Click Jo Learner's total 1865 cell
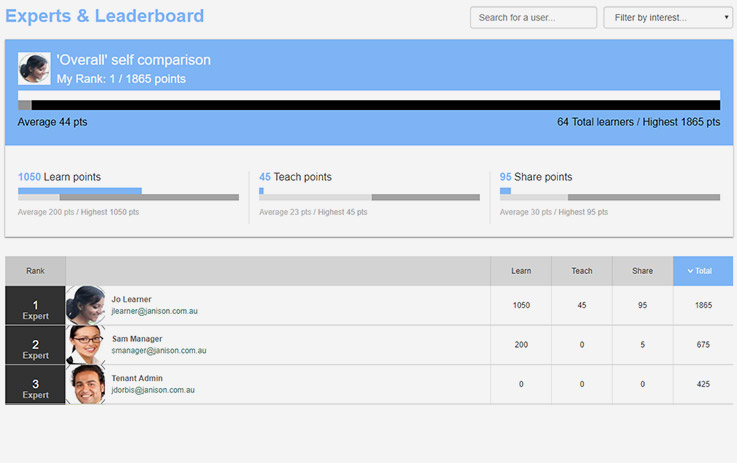 tap(703, 305)
